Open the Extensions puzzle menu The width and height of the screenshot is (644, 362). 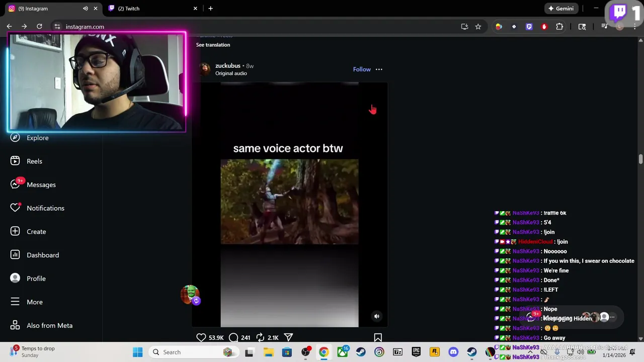tap(559, 27)
